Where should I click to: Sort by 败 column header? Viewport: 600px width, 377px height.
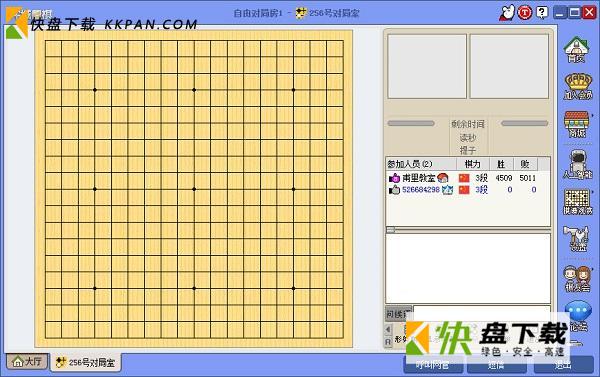pyautogui.click(x=525, y=164)
